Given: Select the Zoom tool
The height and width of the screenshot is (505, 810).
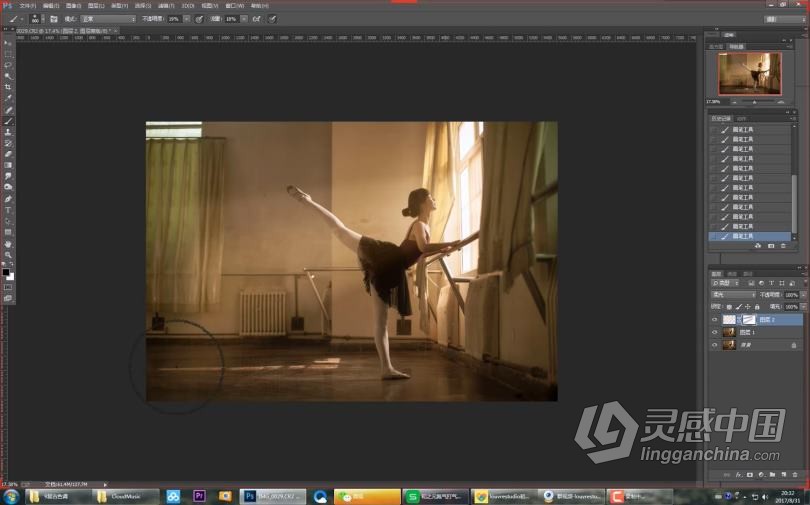Looking at the screenshot, I should pyautogui.click(x=8, y=255).
